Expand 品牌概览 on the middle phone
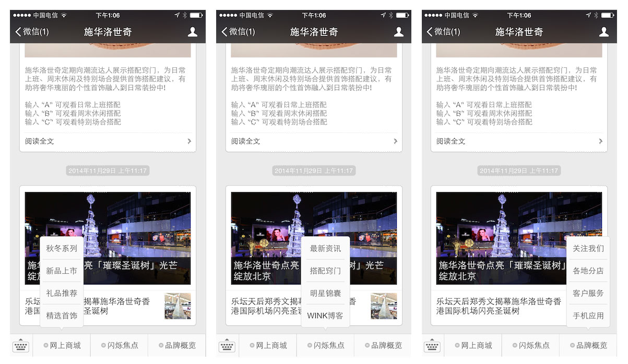The height and width of the screenshot is (364, 628). (383, 345)
